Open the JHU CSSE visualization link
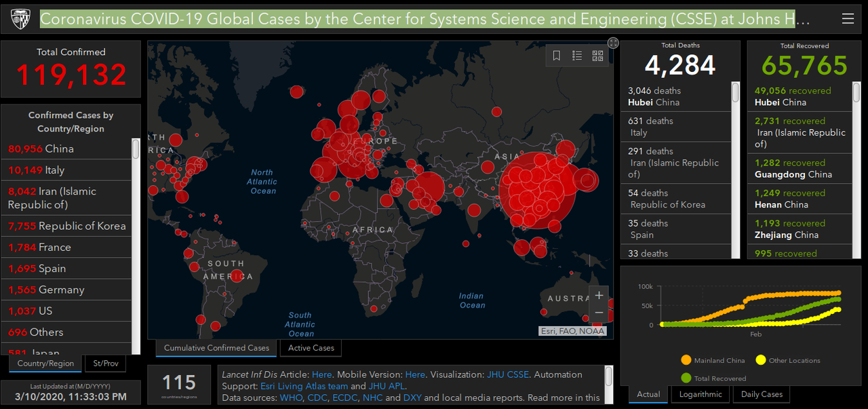Viewport: 868px width, 409px height. tap(509, 374)
